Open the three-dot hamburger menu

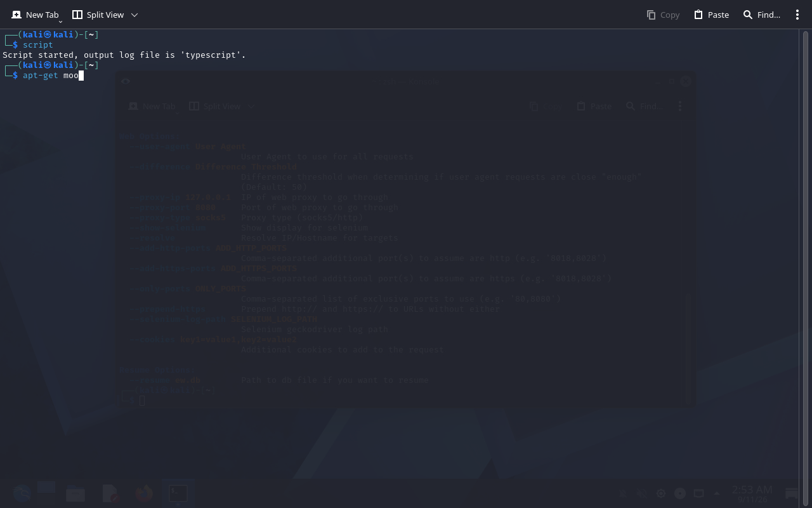click(797, 15)
